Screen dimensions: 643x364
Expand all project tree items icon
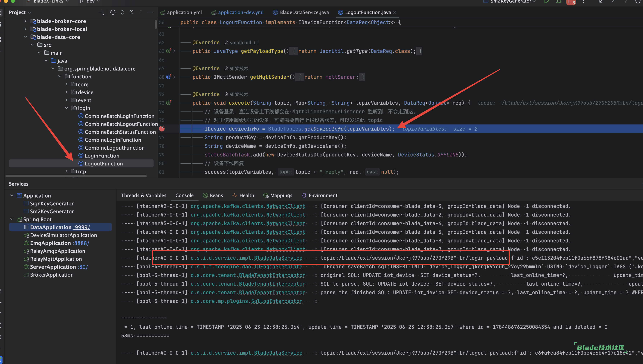click(122, 12)
